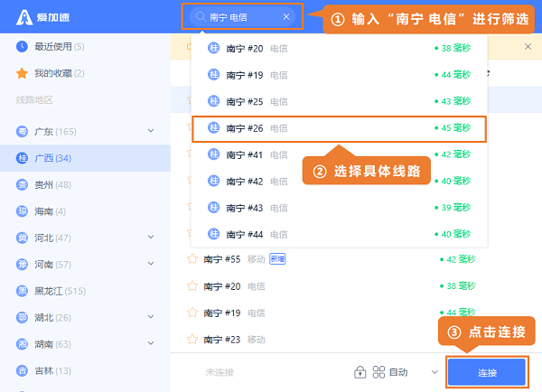
Task: Select 广西 (34) region
Action: click(x=85, y=158)
